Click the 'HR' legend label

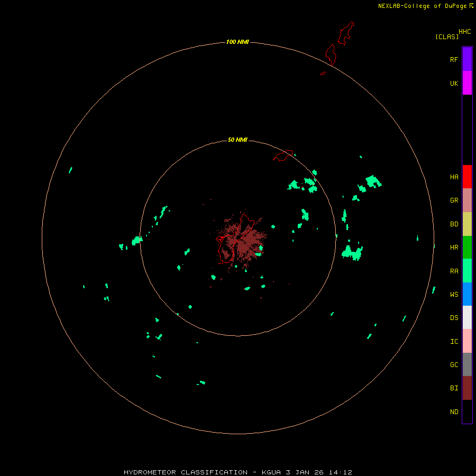[x=454, y=248]
